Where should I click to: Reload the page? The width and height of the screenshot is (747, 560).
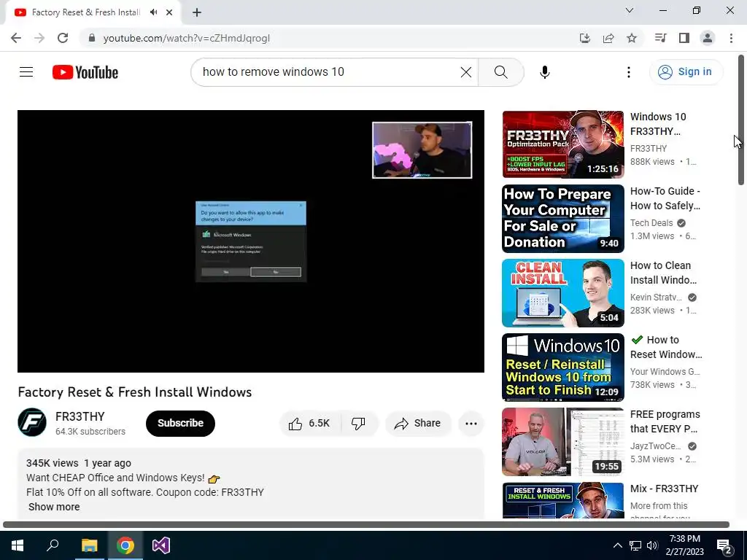coord(63,38)
